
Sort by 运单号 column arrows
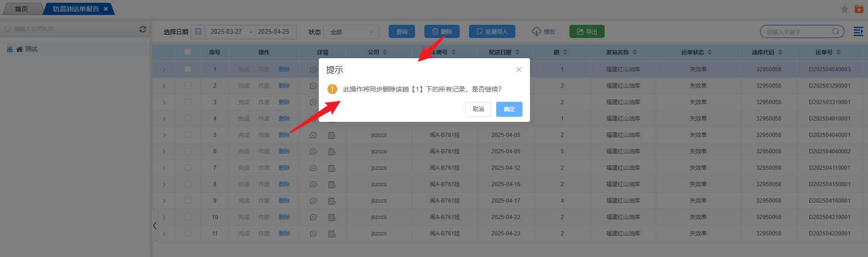pyautogui.click(x=838, y=52)
